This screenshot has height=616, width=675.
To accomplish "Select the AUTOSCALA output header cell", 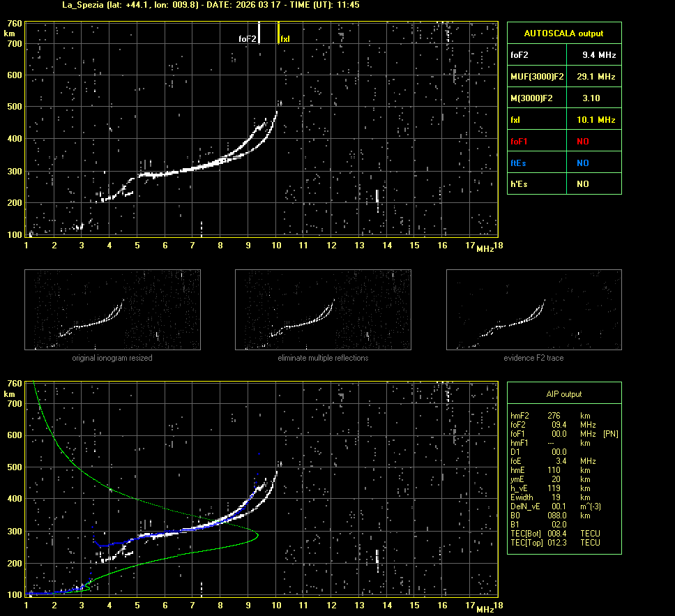I will pyautogui.click(x=563, y=33).
